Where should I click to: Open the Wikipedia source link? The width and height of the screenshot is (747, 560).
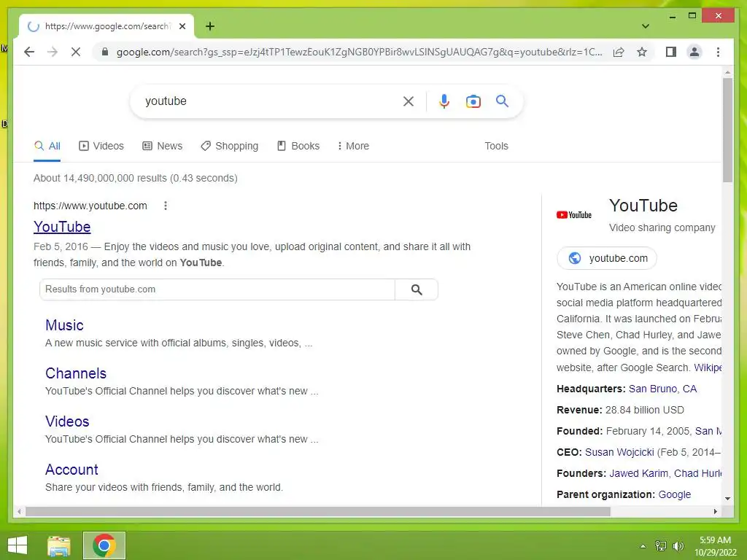tap(707, 367)
